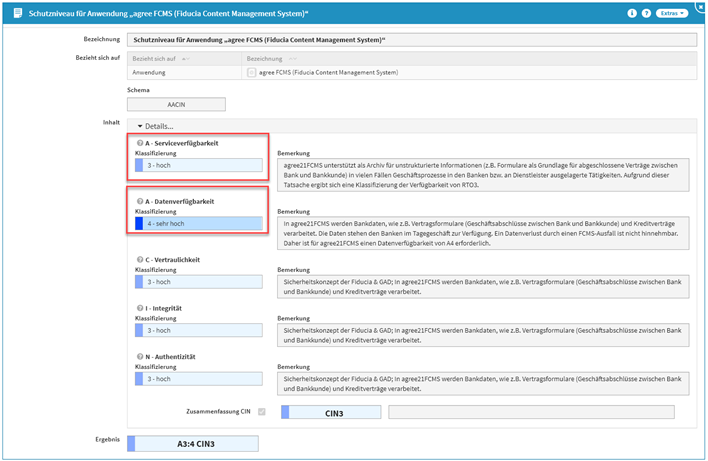Sort by Bezeichnung column header

pyautogui.click(x=469, y=59)
